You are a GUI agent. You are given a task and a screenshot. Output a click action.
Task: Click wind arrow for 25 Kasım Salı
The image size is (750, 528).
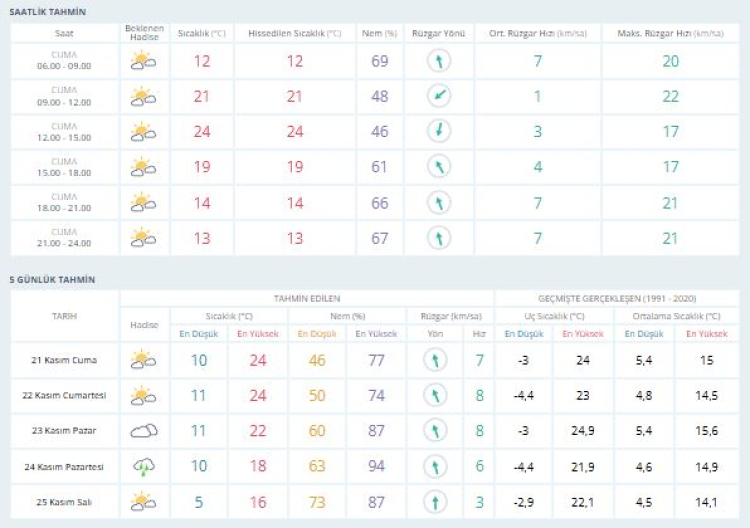coord(434,501)
